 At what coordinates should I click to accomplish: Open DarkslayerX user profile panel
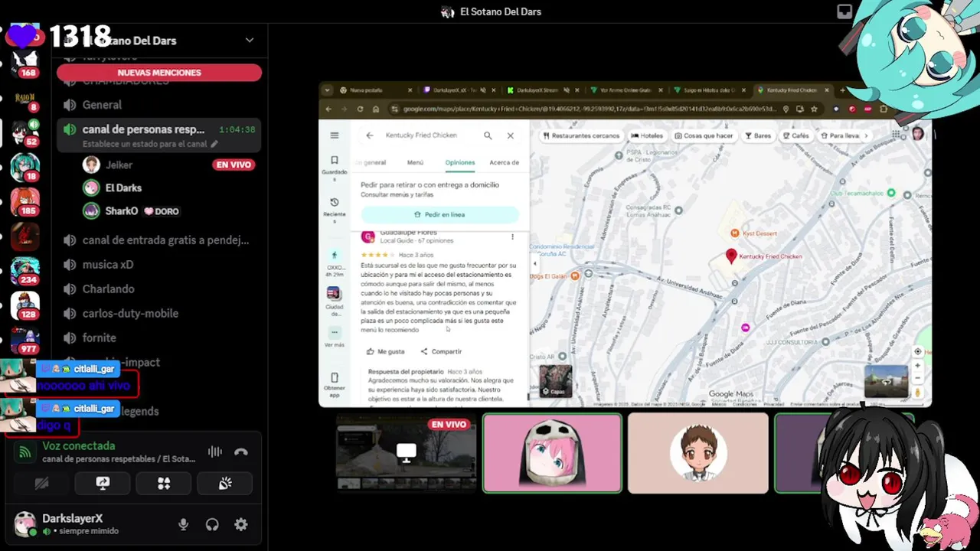pyautogui.click(x=84, y=524)
